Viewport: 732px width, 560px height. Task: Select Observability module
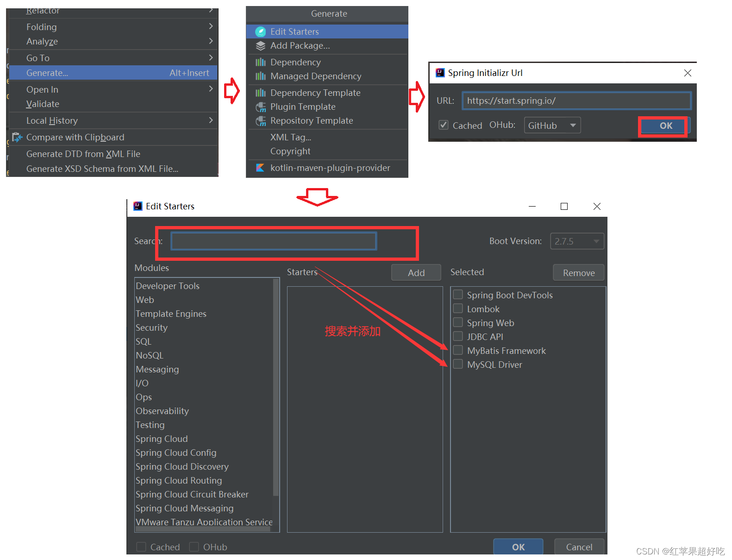pyautogui.click(x=204, y=411)
